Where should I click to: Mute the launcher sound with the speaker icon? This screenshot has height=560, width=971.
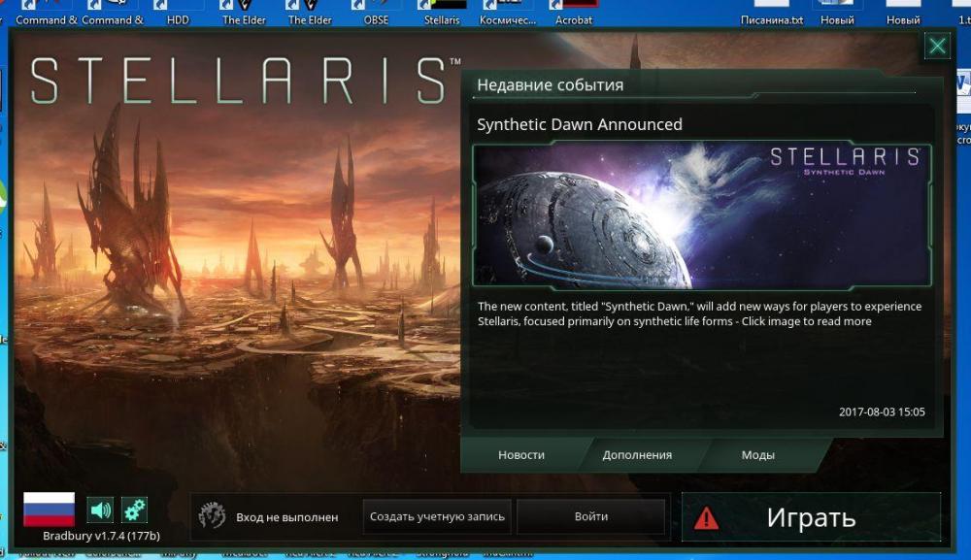100,510
